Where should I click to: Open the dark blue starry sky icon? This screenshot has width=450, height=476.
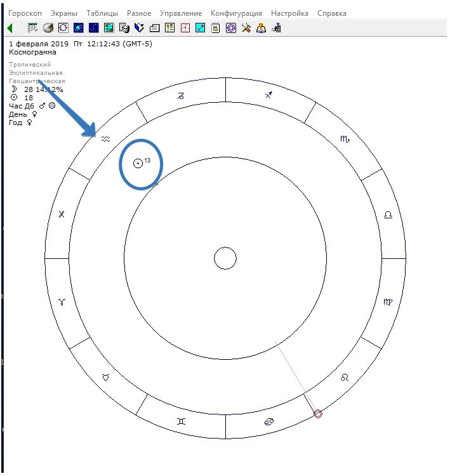tap(93, 28)
